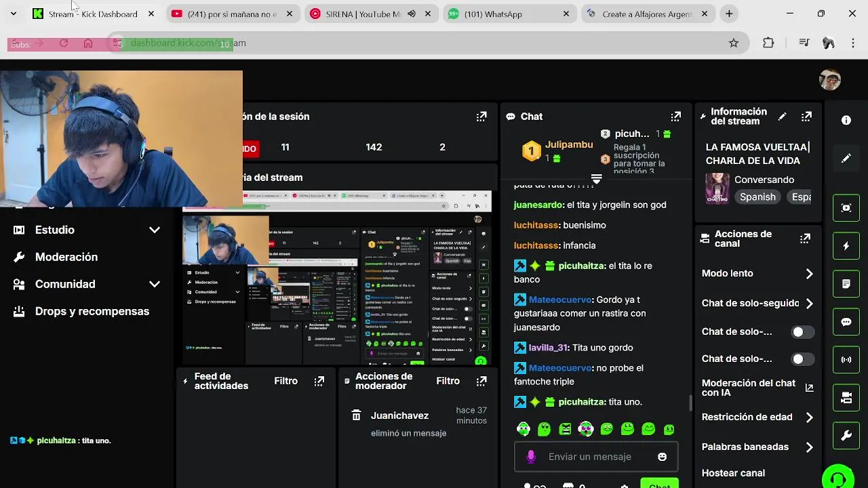868x488 pixels.
Task: Open Moderación del chat con IA external link
Action: pyautogui.click(x=809, y=388)
